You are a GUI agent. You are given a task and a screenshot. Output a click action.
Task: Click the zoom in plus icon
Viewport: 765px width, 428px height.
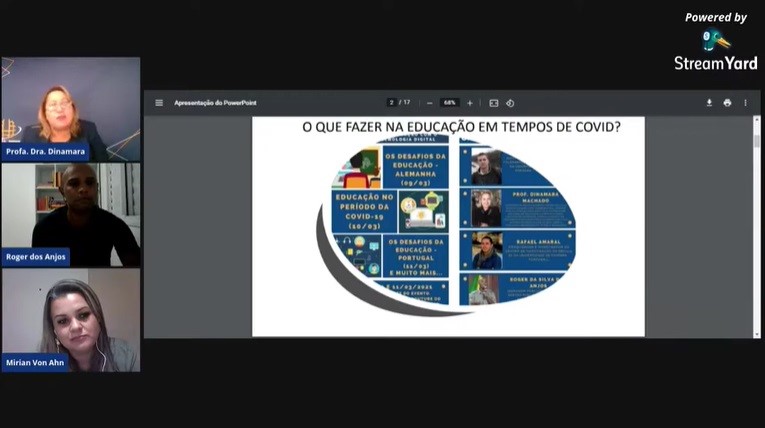[x=469, y=103]
